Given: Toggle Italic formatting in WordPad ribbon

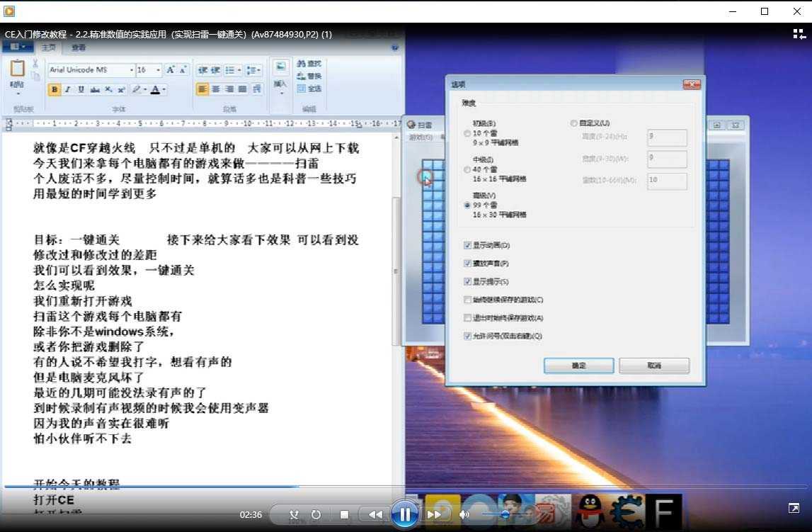Looking at the screenshot, I should click(68, 90).
